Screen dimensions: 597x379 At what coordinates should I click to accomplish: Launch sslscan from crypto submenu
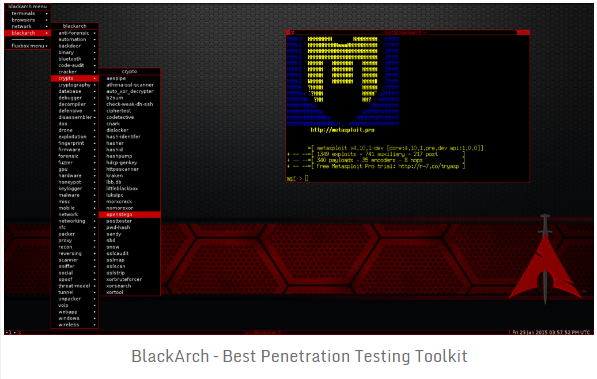point(129,266)
